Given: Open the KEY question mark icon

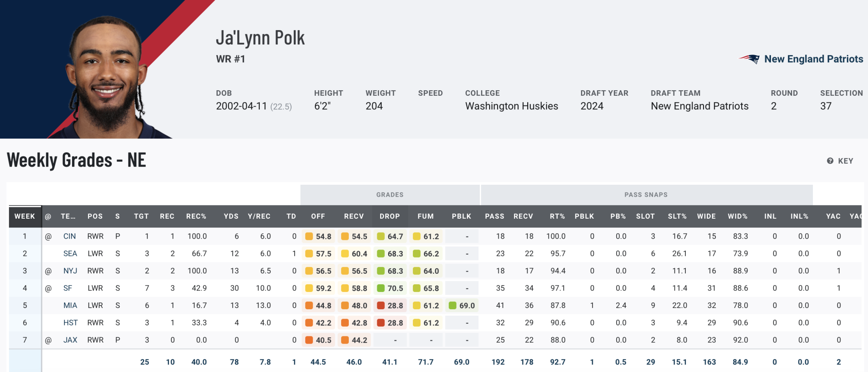Looking at the screenshot, I should pos(830,161).
